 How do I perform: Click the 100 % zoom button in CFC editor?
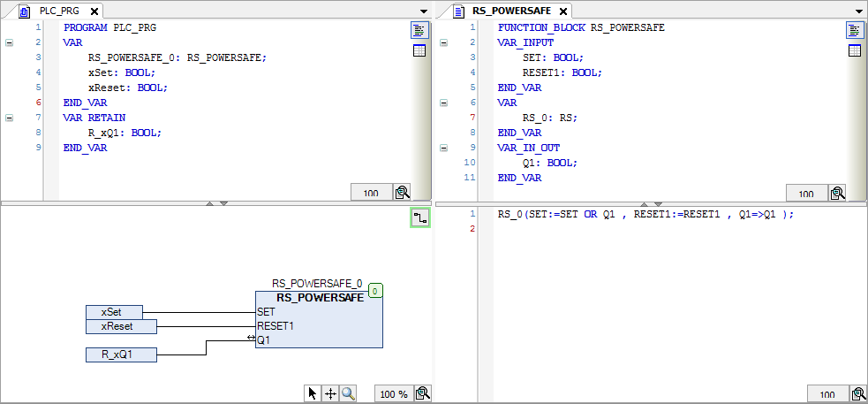[393, 394]
